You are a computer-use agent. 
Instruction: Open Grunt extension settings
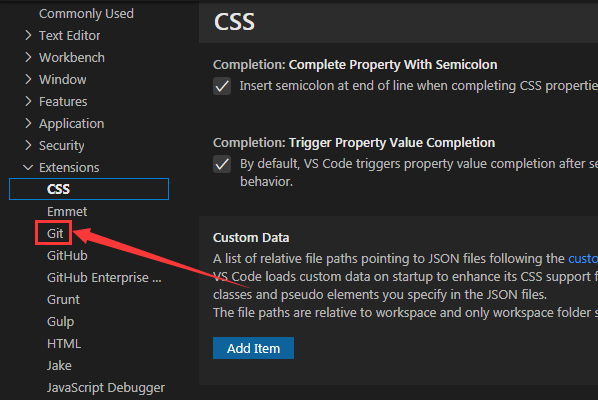pyautogui.click(x=63, y=299)
